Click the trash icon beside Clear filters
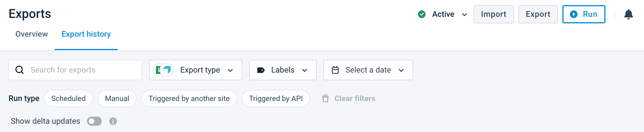 pyautogui.click(x=325, y=98)
